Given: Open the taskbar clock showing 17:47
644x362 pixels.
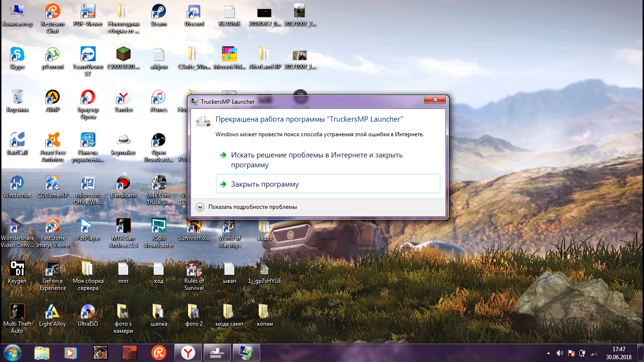Looking at the screenshot, I should click(x=619, y=353).
